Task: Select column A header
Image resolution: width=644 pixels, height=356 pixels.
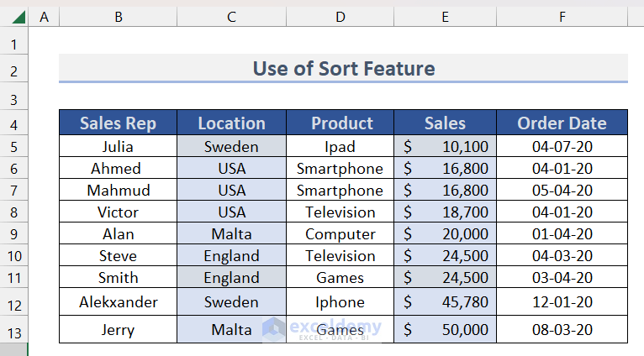Action: 44,17
